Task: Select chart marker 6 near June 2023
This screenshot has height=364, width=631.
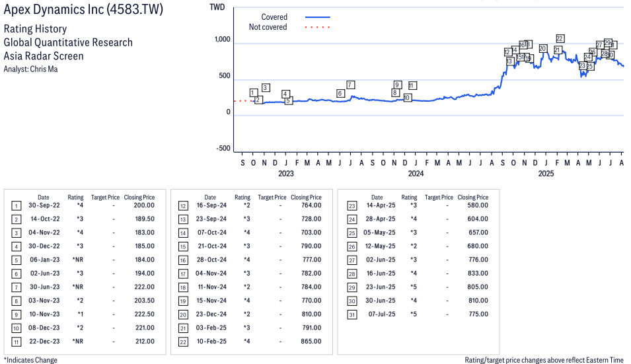Action: click(x=340, y=93)
